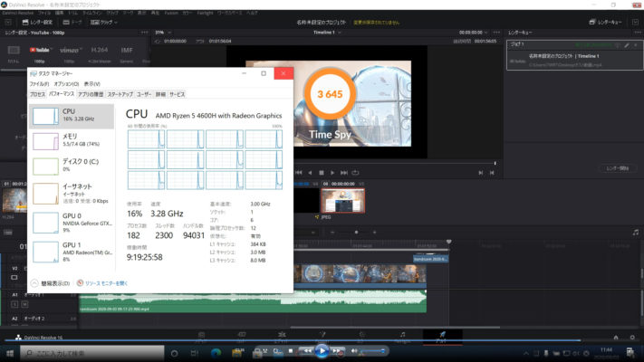Adjust media player overlay volume slider
Screen dimensions: 644x362
pos(372,351)
